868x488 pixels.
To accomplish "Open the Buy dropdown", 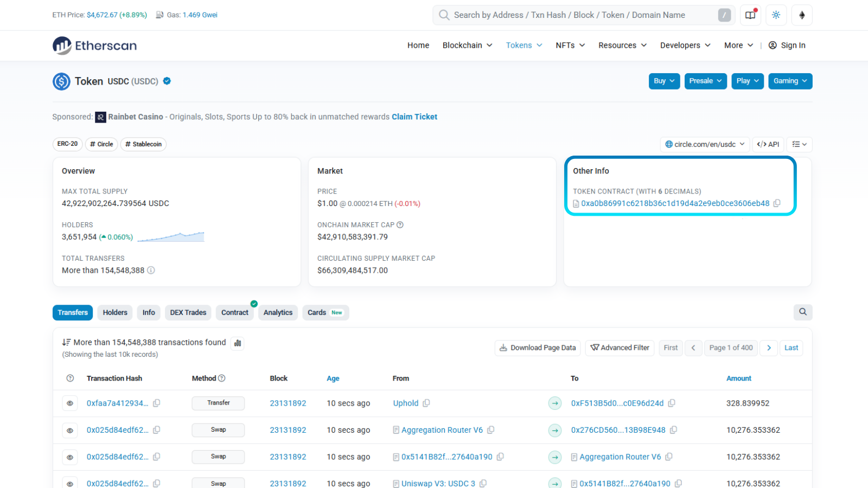I will (664, 81).
